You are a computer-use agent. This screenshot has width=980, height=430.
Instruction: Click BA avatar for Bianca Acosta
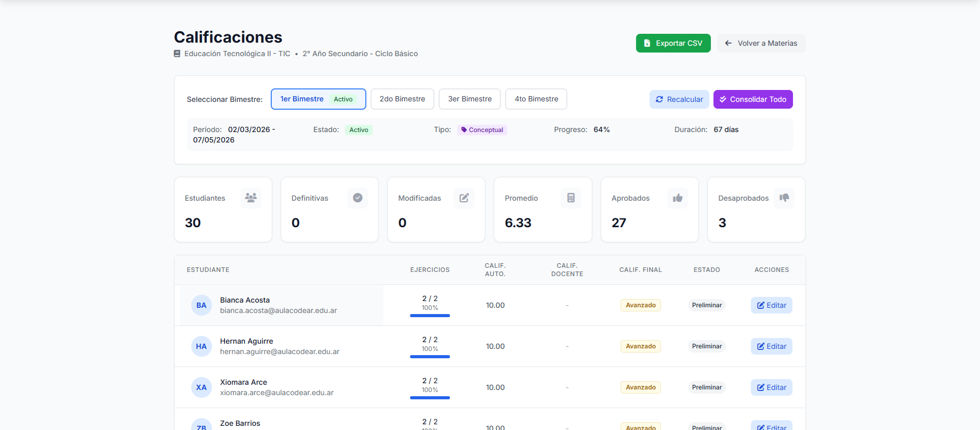(x=201, y=305)
